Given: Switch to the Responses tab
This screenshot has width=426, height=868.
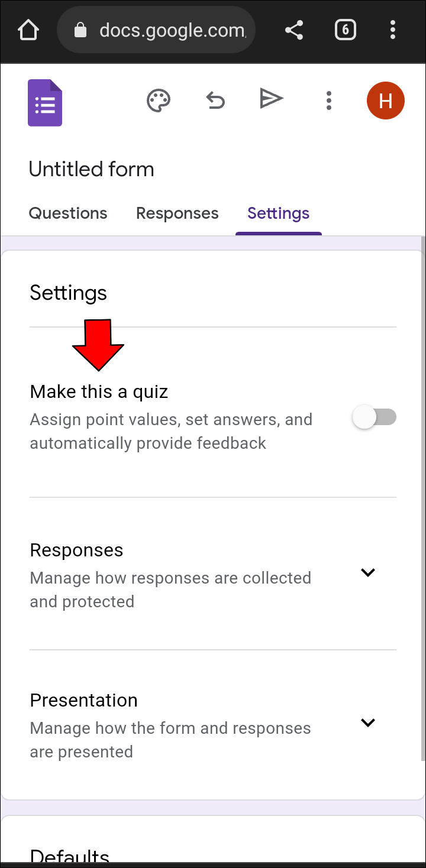Looking at the screenshot, I should pos(177,213).
